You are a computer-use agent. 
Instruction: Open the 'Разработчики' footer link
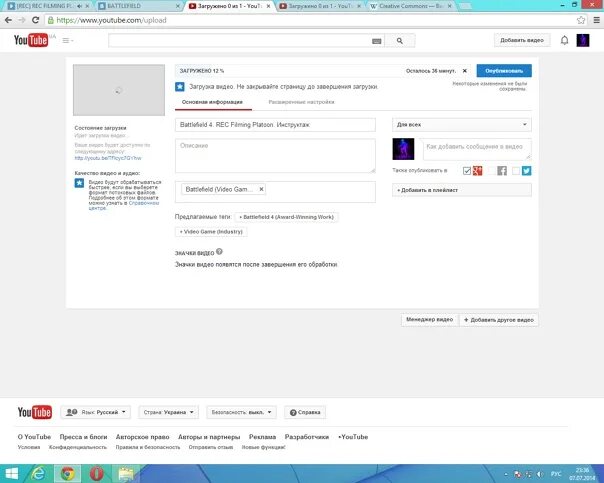[x=307, y=437]
